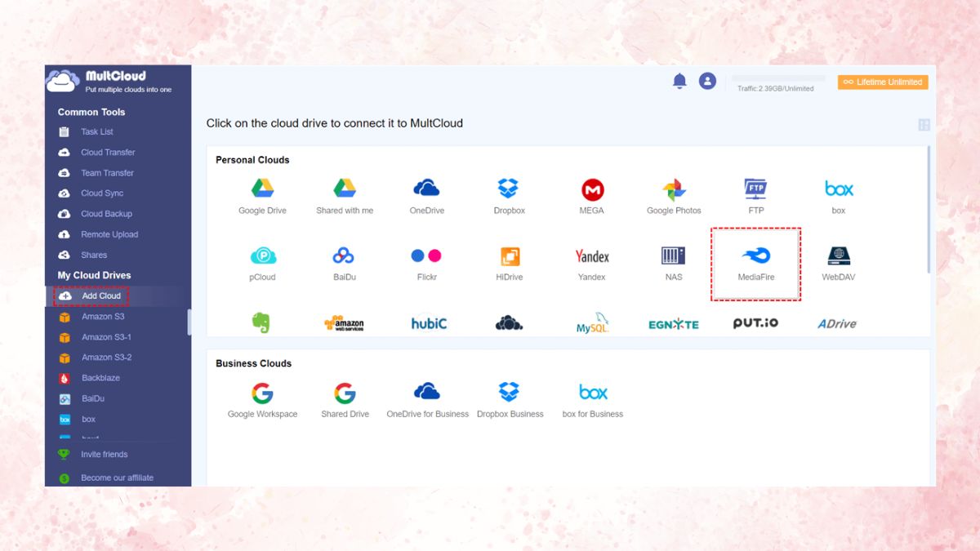
Task: Connect the put.io service
Action: pyautogui.click(x=755, y=323)
